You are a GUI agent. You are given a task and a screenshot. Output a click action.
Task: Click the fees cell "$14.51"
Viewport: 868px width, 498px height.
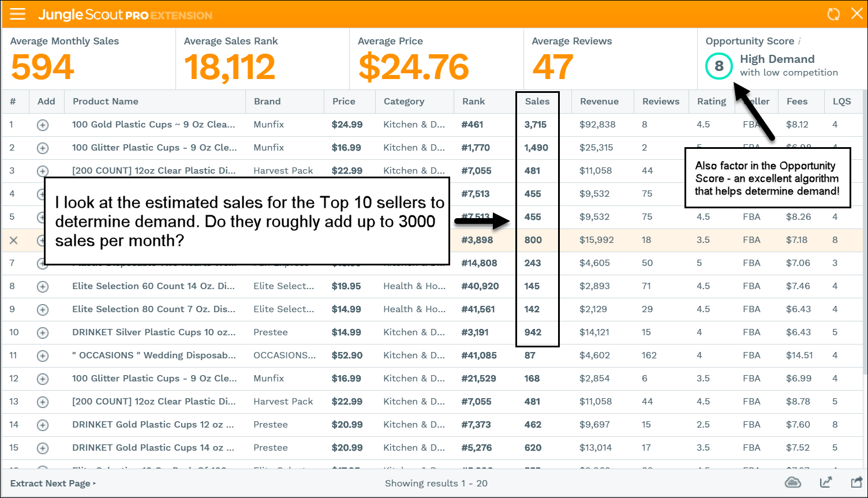coord(799,355)
